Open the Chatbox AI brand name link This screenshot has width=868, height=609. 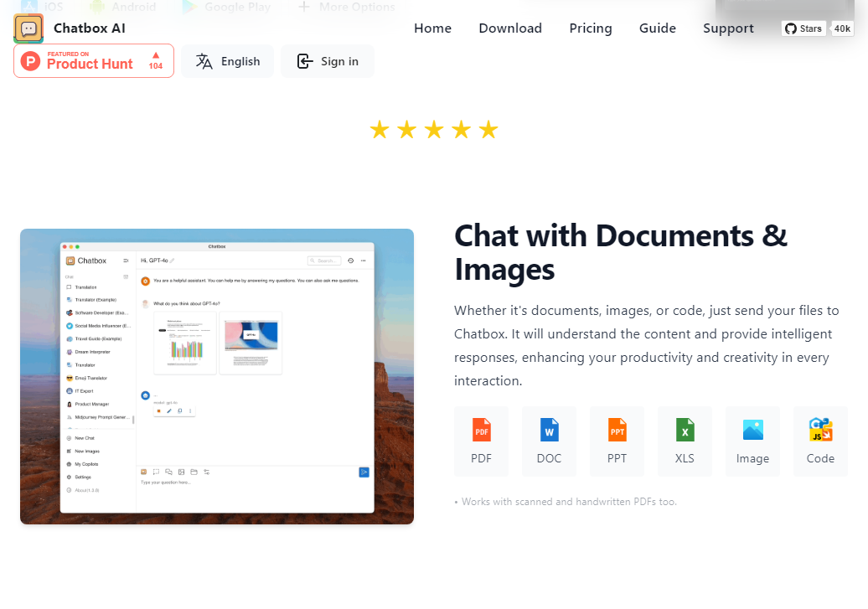pos(89,28)
